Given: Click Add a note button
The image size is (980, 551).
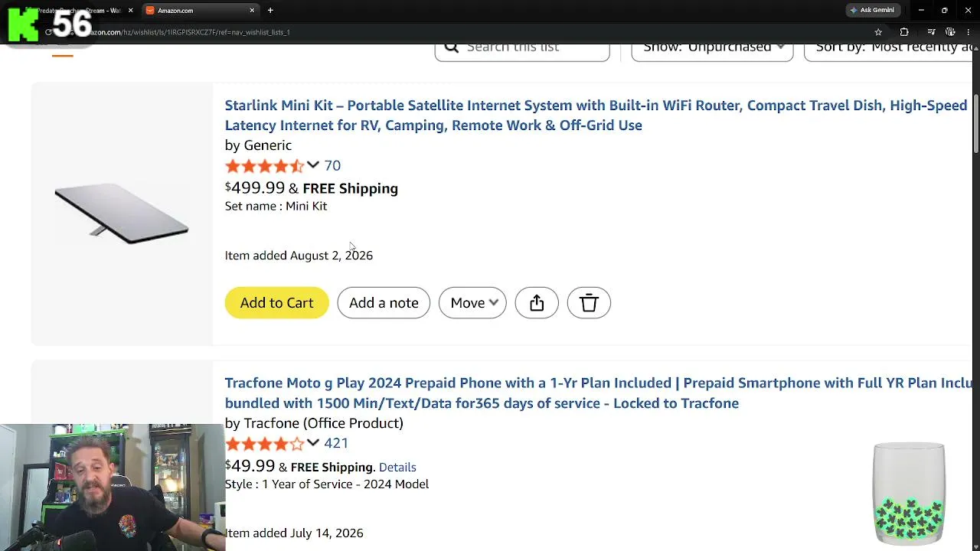Looking at the screenshot, I should (384, 303).
